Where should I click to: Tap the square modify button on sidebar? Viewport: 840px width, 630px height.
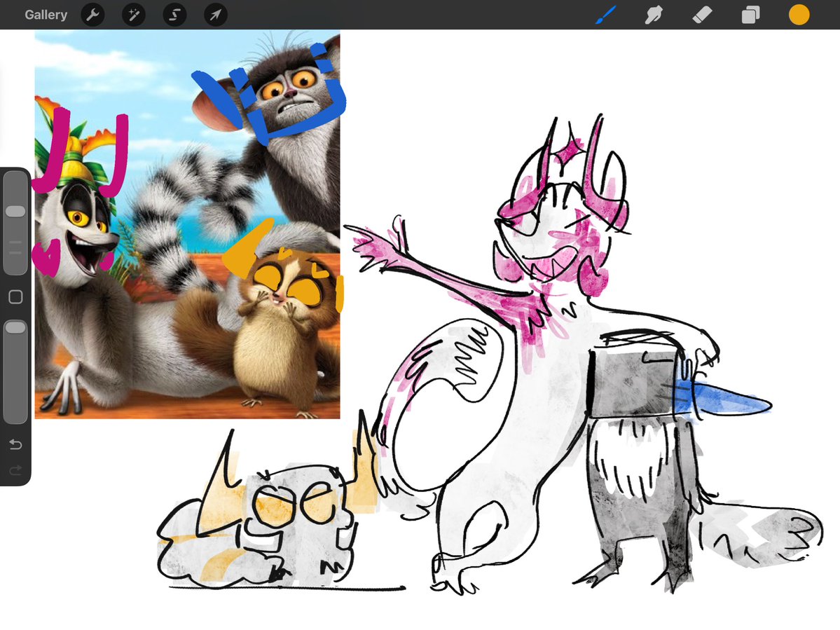pos(15,297)
